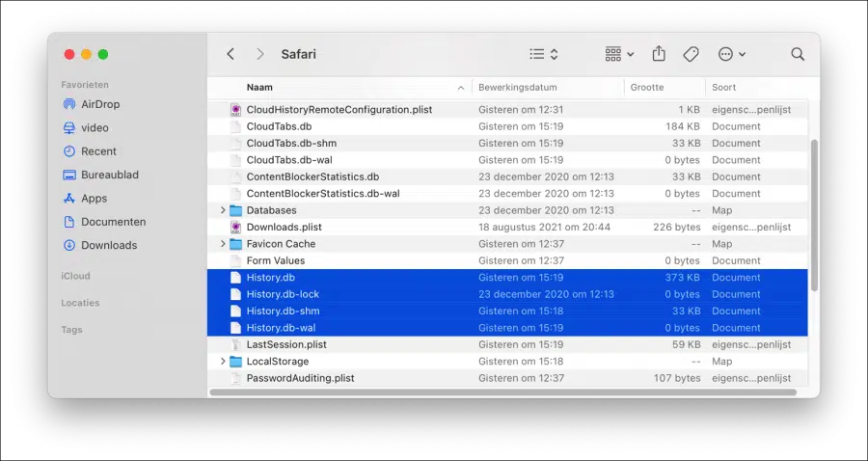Click the 226 bytes size of Downloads.plist
The height and width of the screenshot is (461, 868).
pyautogui.click(x=677, y=227)
